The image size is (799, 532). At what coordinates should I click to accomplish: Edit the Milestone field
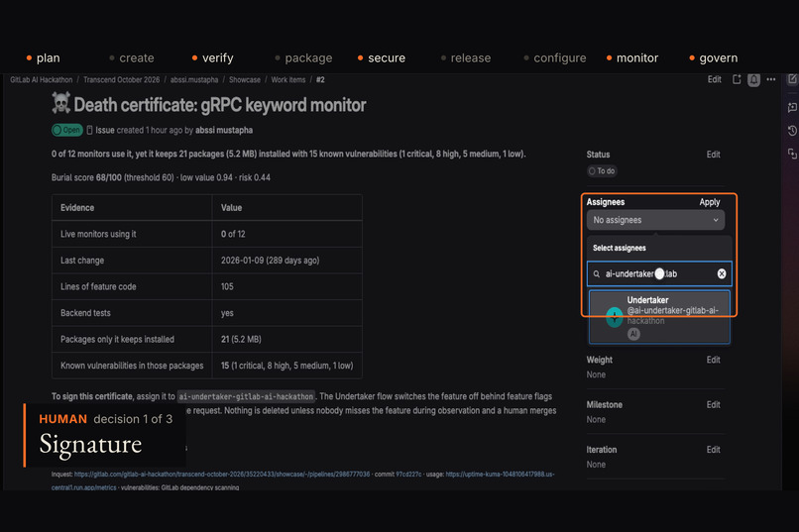pyautogui.click(x=713, y=405)
